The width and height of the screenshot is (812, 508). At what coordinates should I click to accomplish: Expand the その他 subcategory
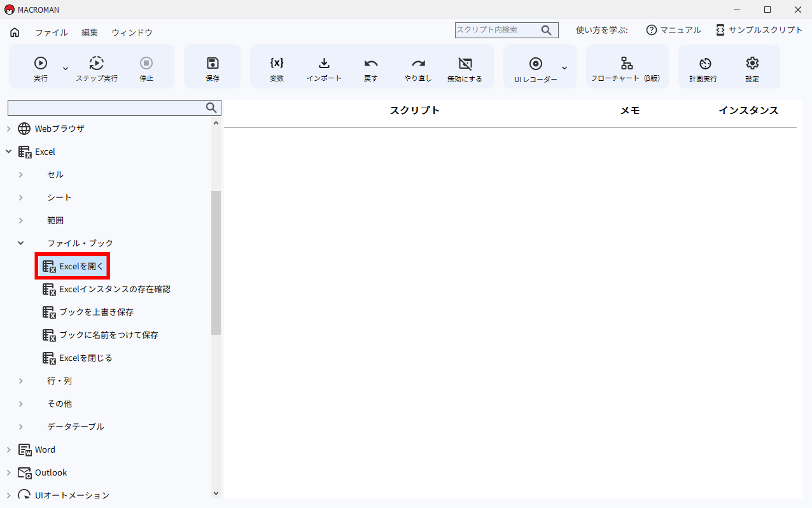click(x=20, y=404)
